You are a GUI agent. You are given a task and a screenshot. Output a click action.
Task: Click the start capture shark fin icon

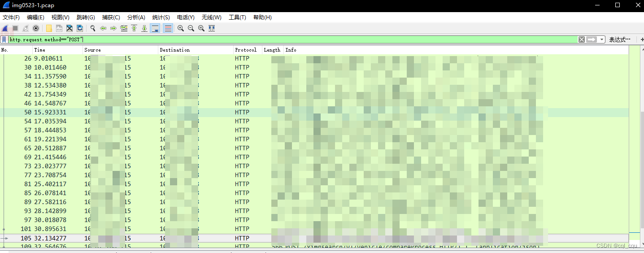click(x=5, y=28)
